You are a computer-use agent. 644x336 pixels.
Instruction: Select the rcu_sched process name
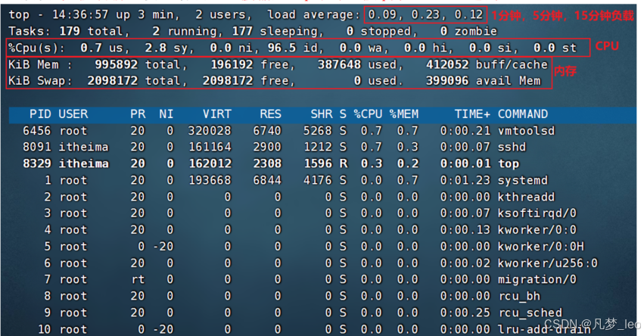click(530, 313)
